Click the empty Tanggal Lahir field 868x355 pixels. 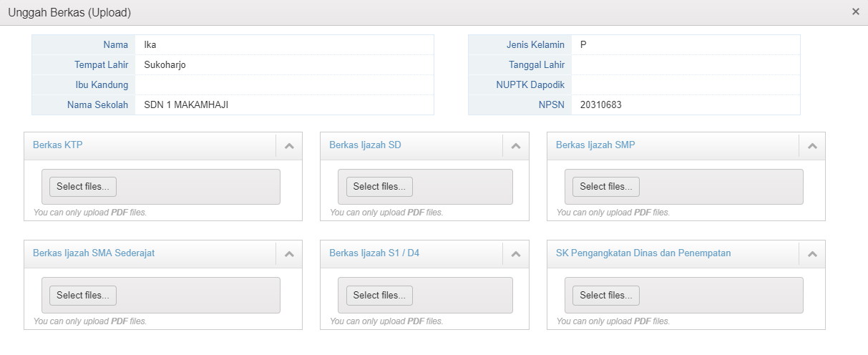tap(686, 65)
